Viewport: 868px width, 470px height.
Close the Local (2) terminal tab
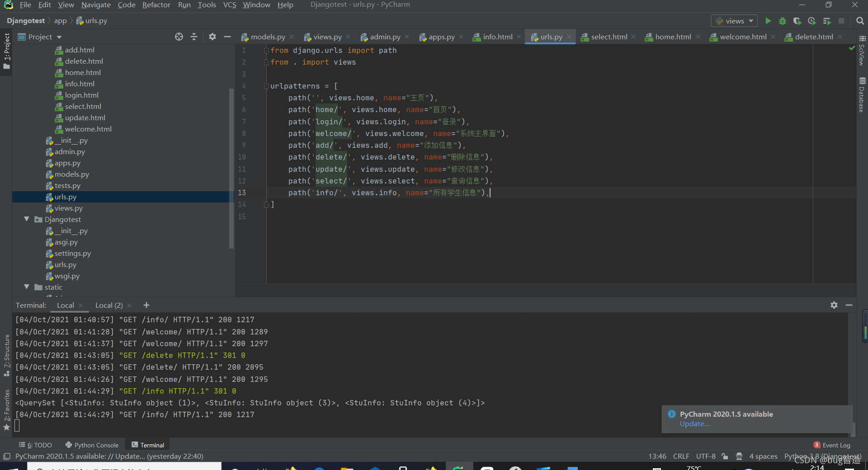[x=129, y=305]
